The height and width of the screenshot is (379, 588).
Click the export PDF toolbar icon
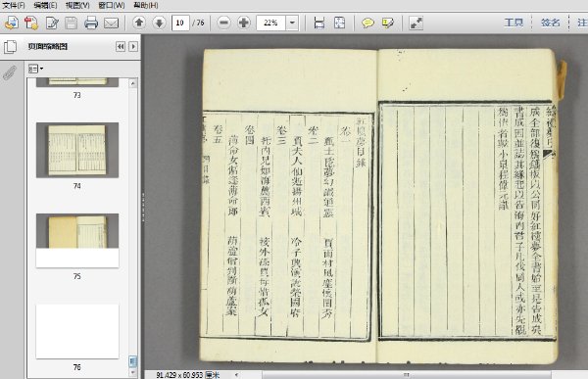point(31,23)
